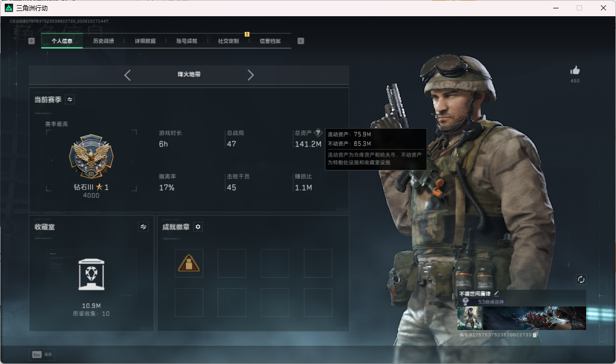The width and height of the screenshot is (616, 364).
Task: Select the first empty badge slot
Action: coord(232,263)
